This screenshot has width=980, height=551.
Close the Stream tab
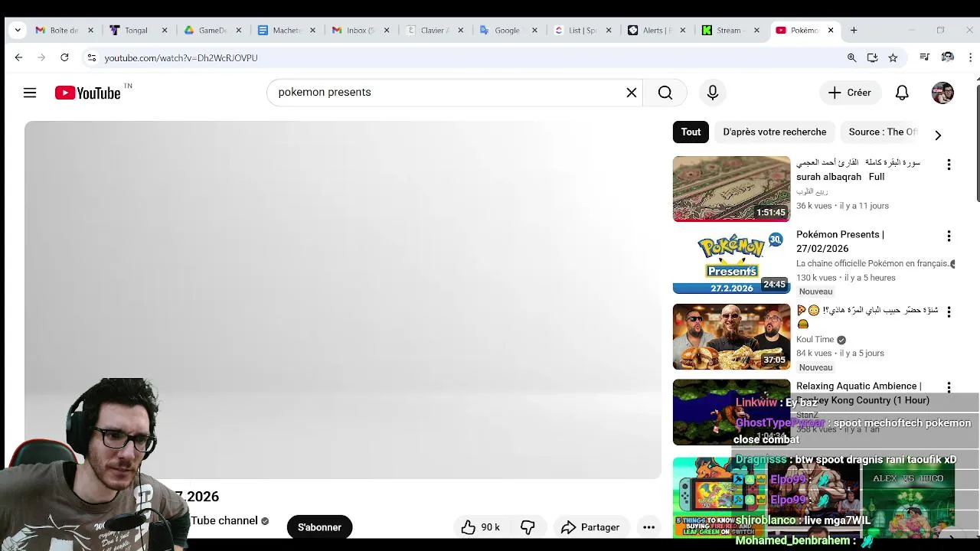click(756, 31)
